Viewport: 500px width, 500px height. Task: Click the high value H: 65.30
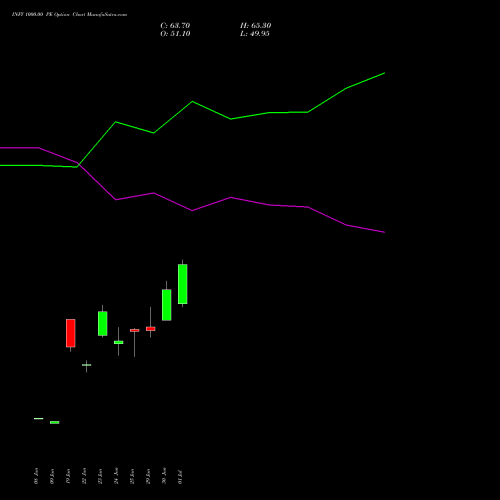pyautogui.click(x=255, y=26)
